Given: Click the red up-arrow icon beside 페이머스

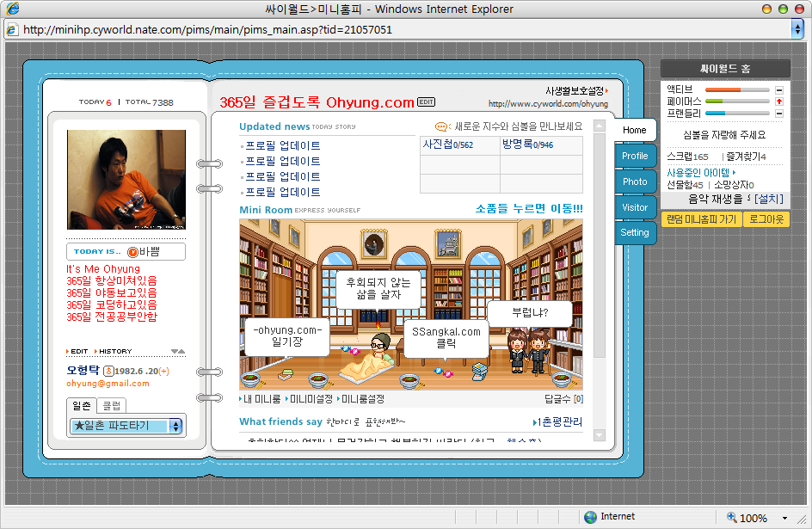Looking at the screenshot, I should coord(779,101).
